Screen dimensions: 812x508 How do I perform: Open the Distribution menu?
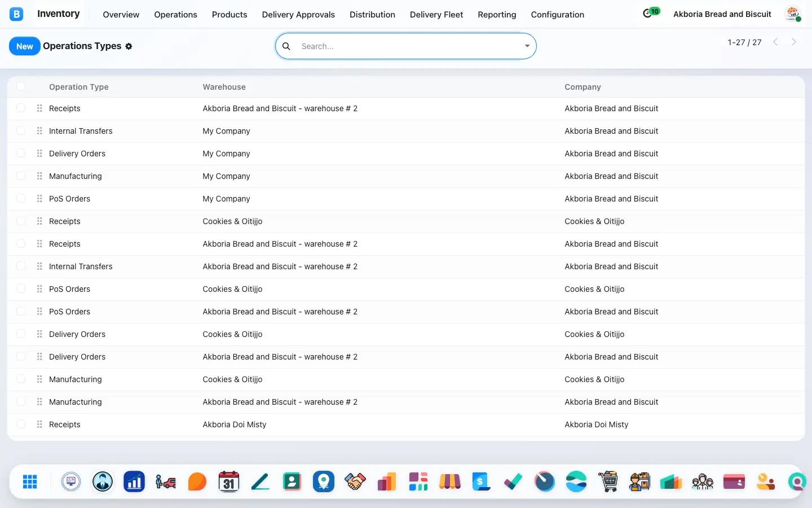click(372, 15)
